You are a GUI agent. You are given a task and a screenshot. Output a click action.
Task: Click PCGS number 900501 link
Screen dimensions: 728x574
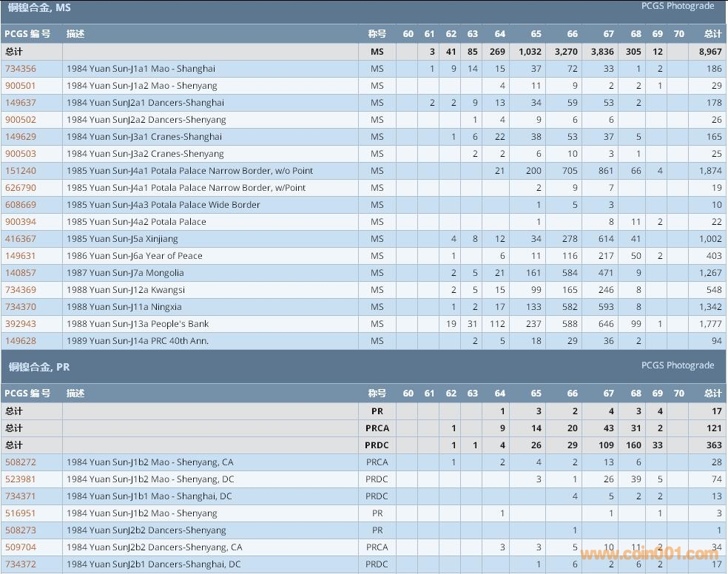click(21, 86)
